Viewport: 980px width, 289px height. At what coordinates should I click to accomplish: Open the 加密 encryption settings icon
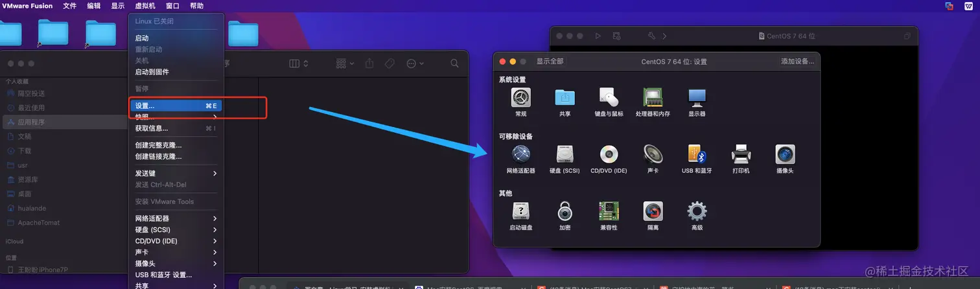point(565,211)
